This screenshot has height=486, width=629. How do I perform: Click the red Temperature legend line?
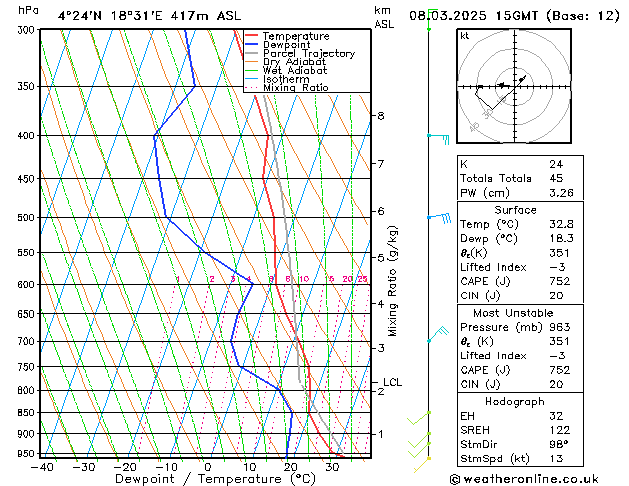252,36
